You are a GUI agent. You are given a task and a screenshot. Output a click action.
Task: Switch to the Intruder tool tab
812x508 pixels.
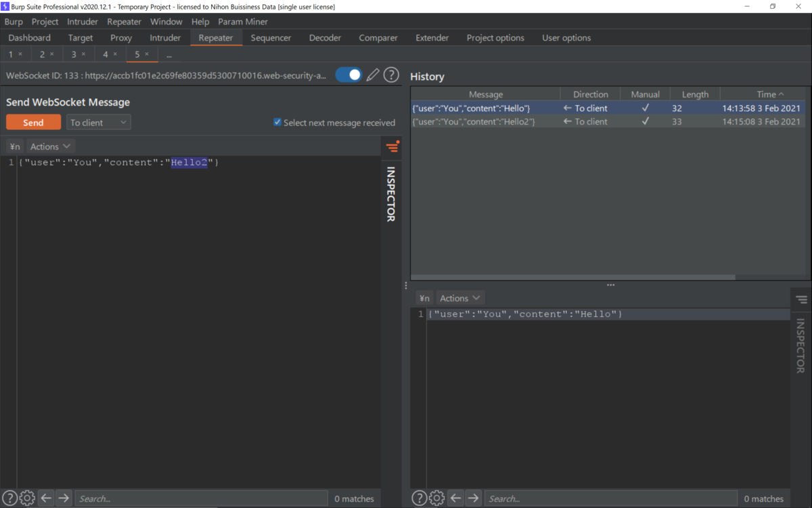[x=165, y=38]
